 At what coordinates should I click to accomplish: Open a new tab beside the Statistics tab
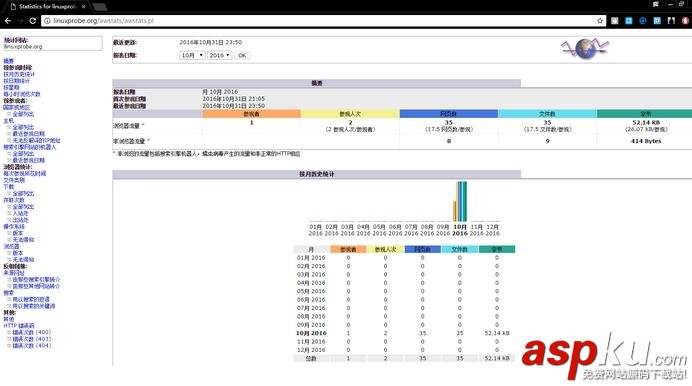(x=100, y=7)
